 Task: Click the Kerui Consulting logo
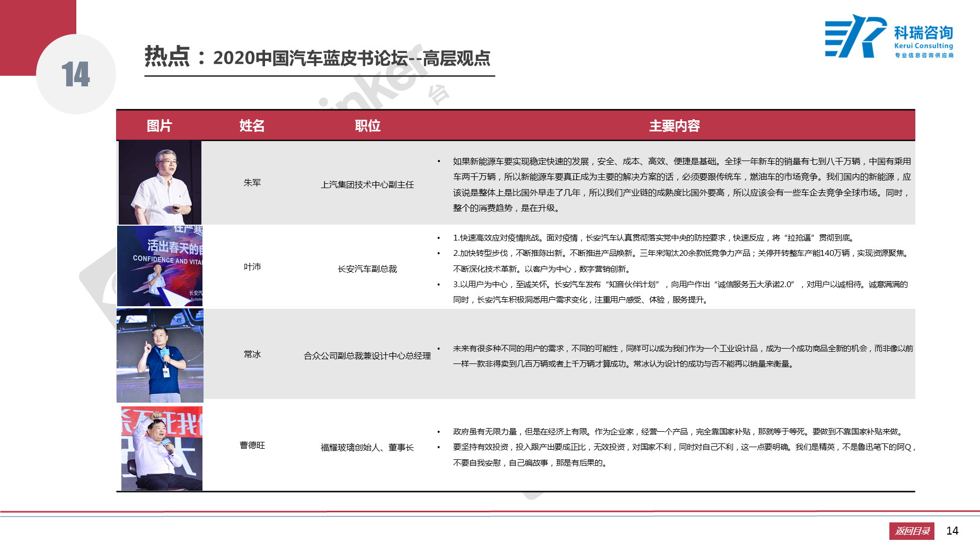coord(889,37)
